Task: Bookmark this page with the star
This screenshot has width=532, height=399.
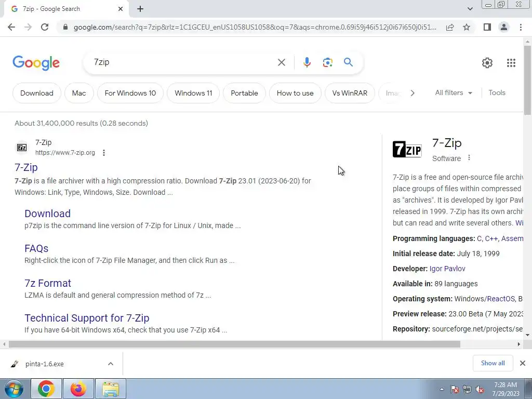Action: coord(467,27)
